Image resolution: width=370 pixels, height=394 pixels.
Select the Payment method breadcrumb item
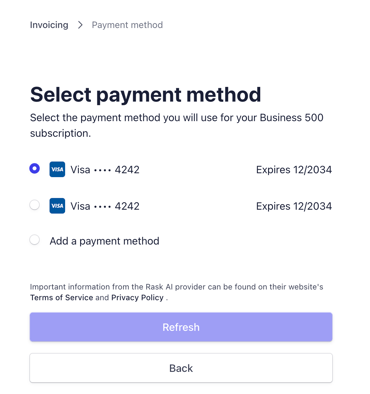127,25
